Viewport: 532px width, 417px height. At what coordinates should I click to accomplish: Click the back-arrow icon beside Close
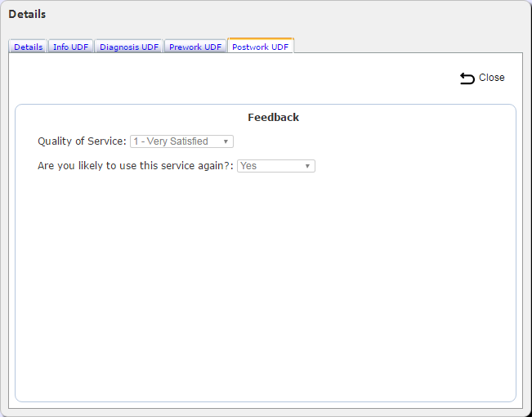(x=467, y=78)
